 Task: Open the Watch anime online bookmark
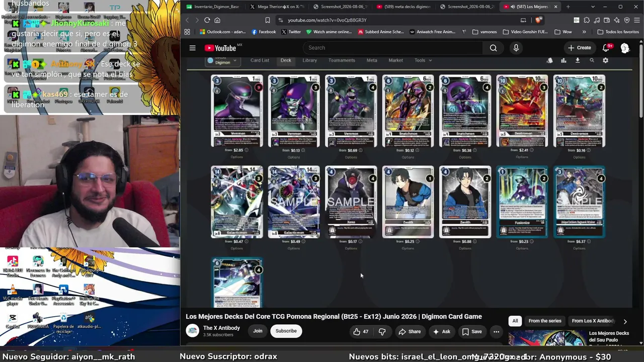[x=329, y=32]
